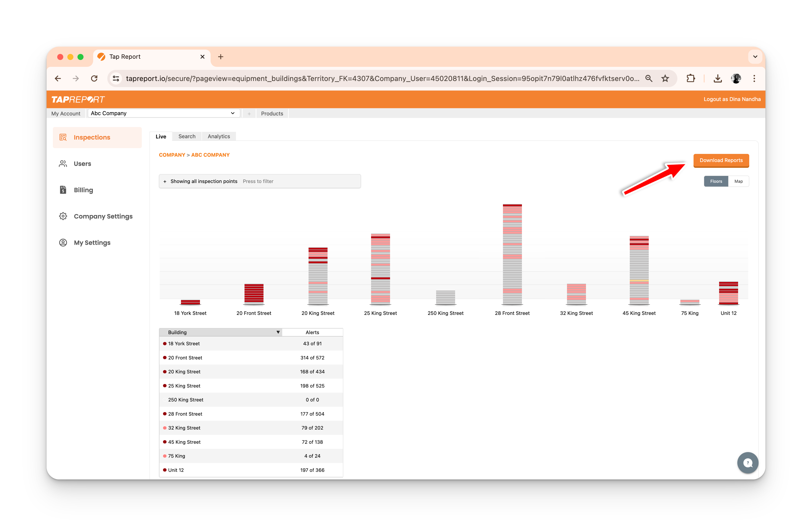Open the Abc Company dropdown

coord(164,113)
